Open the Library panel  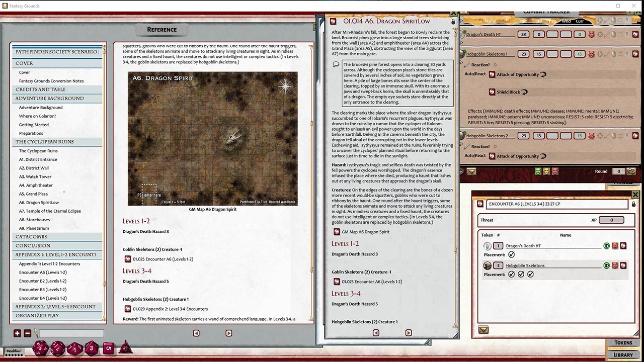tap(623, 354)
